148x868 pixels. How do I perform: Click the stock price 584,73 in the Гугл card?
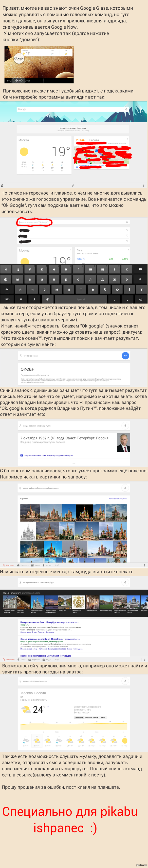pos(81,259)
